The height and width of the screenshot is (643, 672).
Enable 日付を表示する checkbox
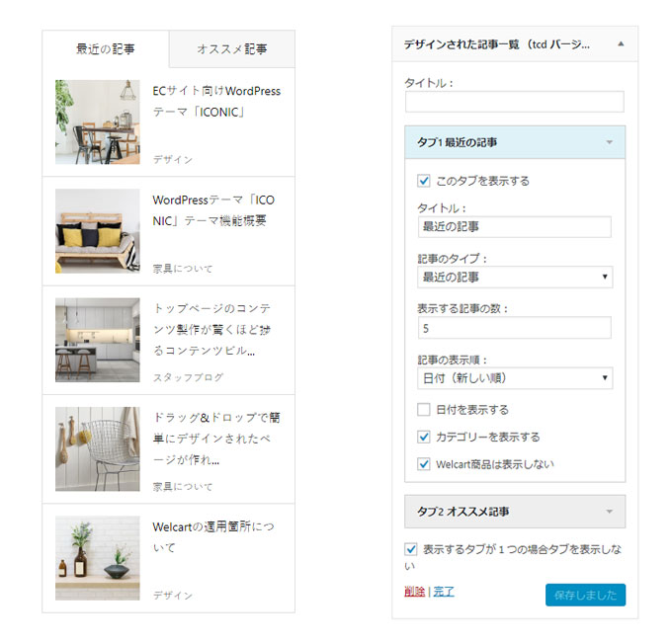pyautogui.click(x=424, y=409)
